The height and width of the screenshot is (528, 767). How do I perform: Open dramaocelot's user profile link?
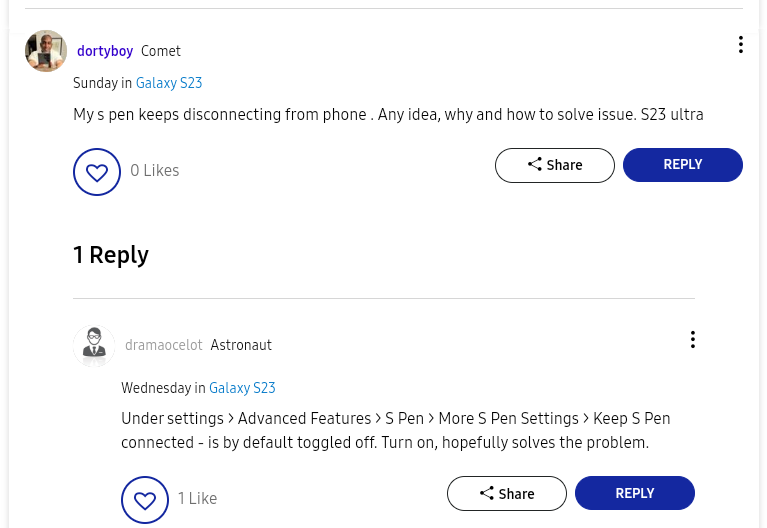[164, 346]
